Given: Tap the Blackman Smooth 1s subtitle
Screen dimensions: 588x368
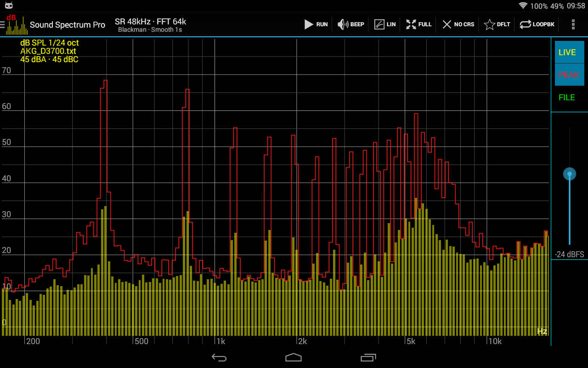Looking at the screenshot, I should pos(150,30).
